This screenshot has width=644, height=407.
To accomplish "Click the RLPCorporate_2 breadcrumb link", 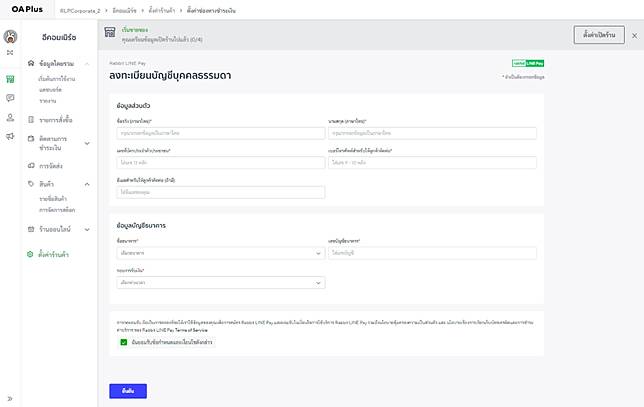I will [109, 8].
